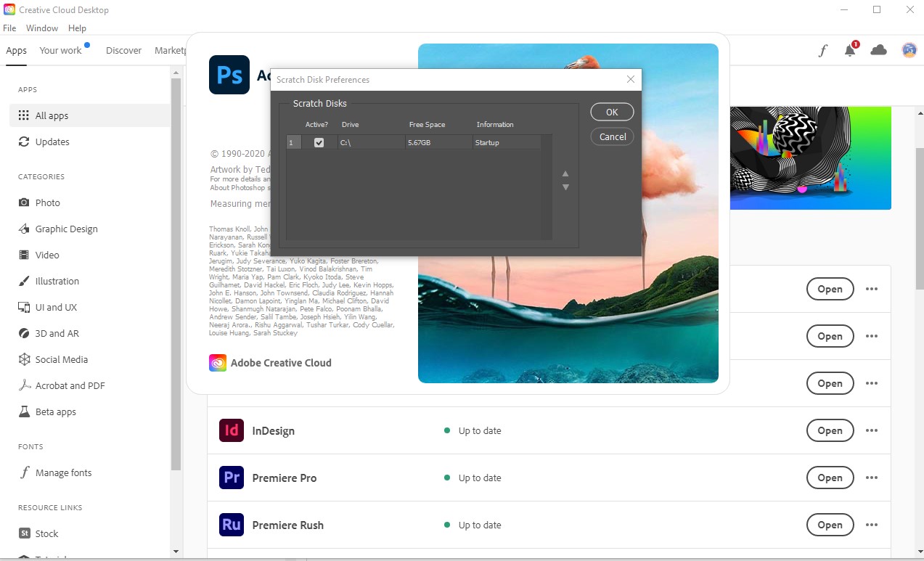Viewport: 924px width, 561px height.
Task: Open the Photo category icon
Action: click(24, 202)
